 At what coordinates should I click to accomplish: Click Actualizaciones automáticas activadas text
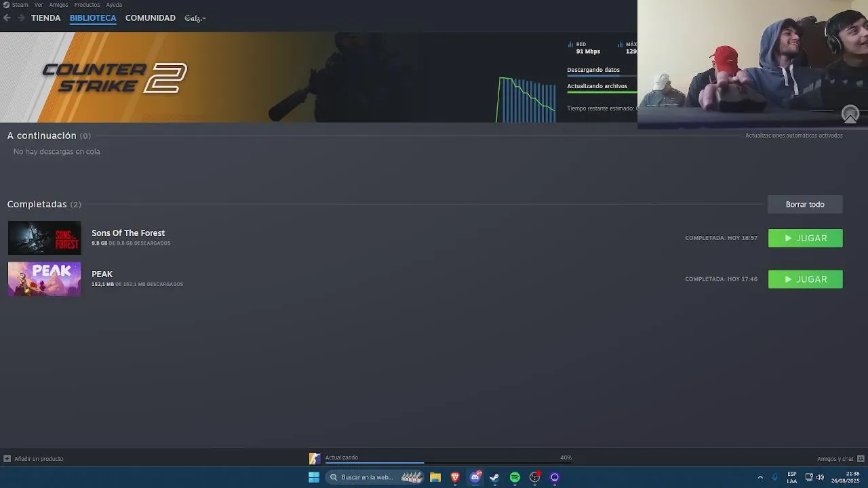coord(794,136)
